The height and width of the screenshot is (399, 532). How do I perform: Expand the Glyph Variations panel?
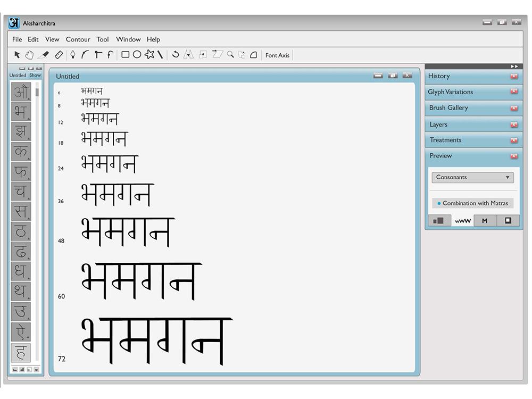tap(450, 92)
